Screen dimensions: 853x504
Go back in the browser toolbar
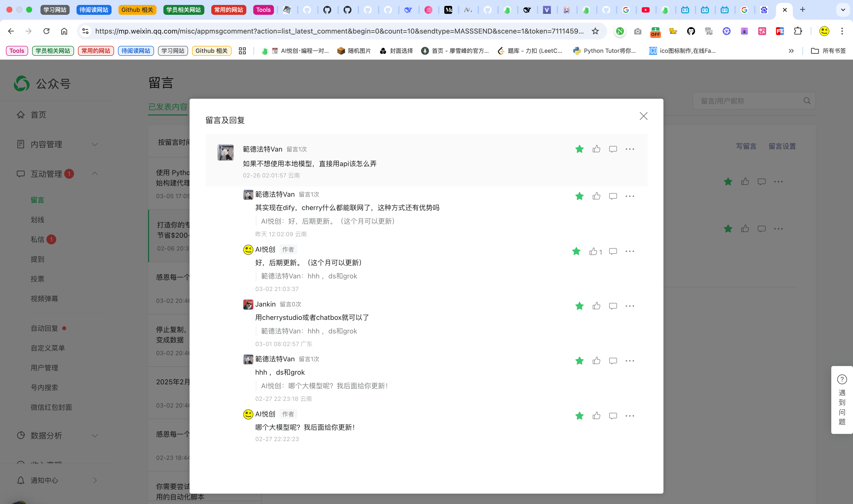(x=11, y=31)
